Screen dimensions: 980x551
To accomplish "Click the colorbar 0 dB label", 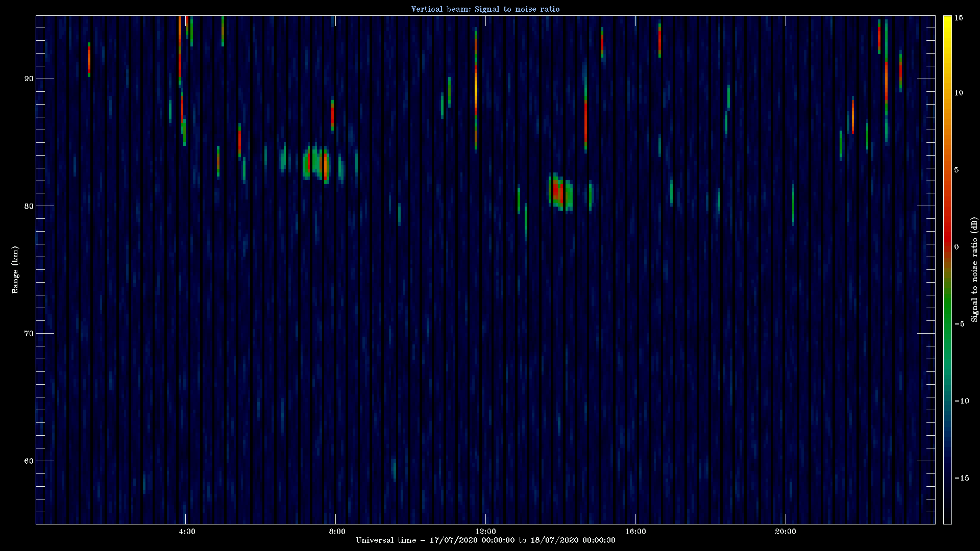I will click(x=957, y=247).
